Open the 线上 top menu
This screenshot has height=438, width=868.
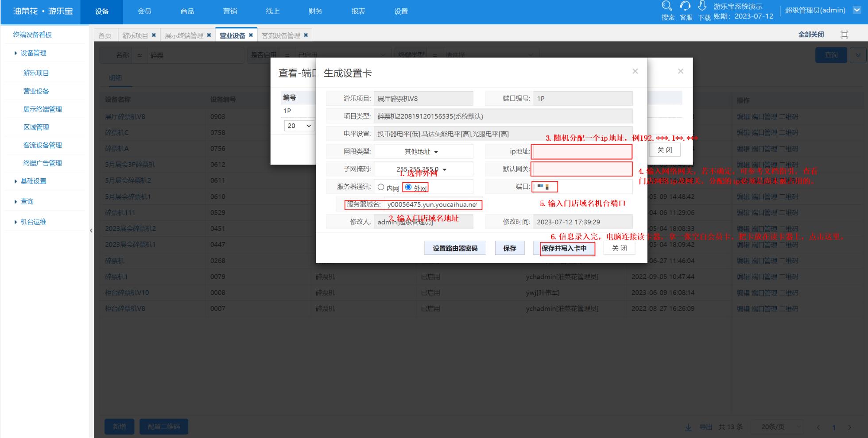click(273, 12)
